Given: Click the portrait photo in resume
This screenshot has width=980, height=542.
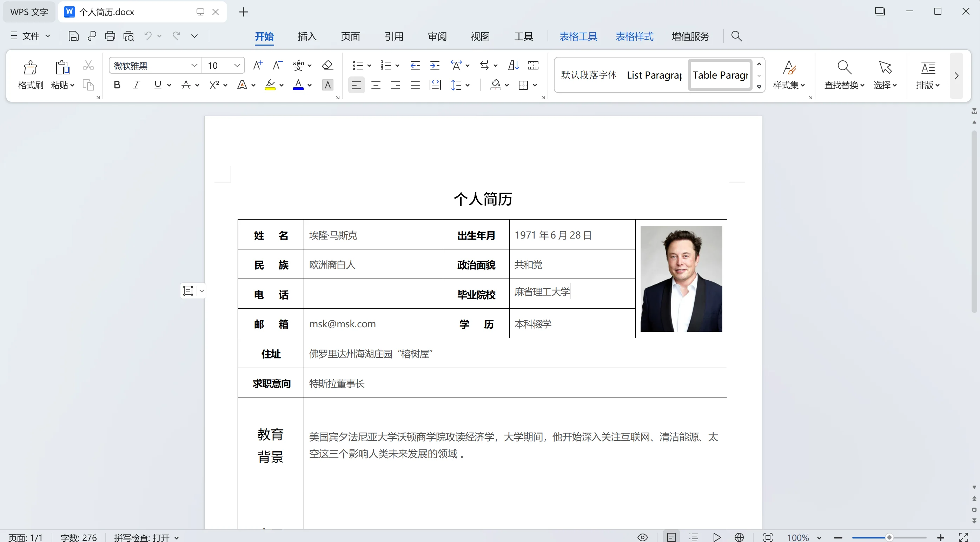Looking at the screenshot, I should point(681,279).
